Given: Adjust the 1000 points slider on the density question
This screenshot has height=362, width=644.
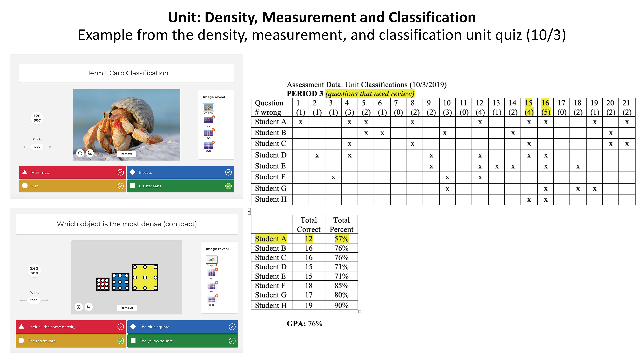Looking at the screenshot, I should pos(34,300).
